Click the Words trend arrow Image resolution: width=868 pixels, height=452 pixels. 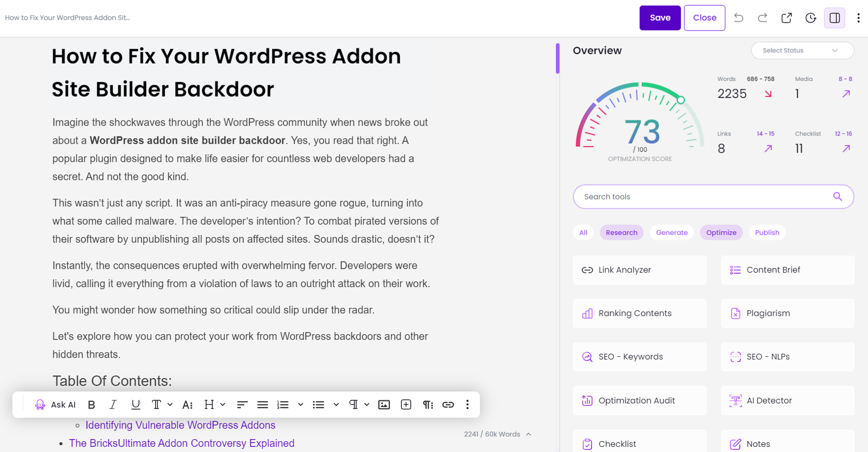768,94
